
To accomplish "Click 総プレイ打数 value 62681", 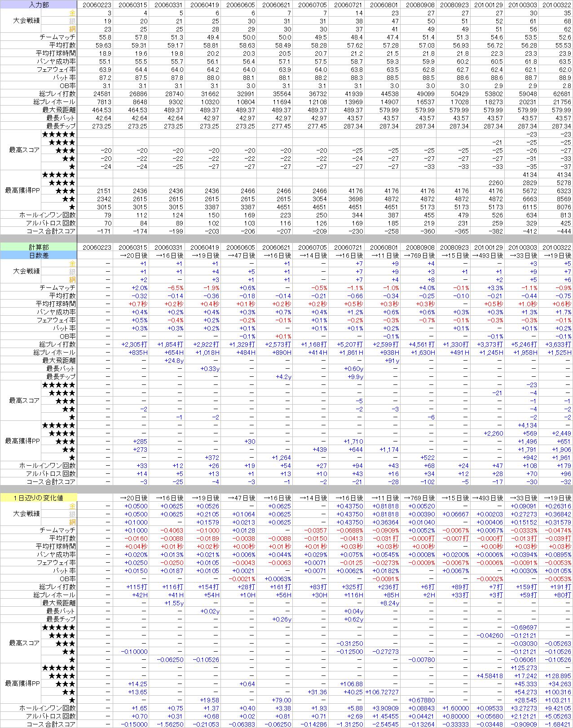I will click(x=561, y=94).
